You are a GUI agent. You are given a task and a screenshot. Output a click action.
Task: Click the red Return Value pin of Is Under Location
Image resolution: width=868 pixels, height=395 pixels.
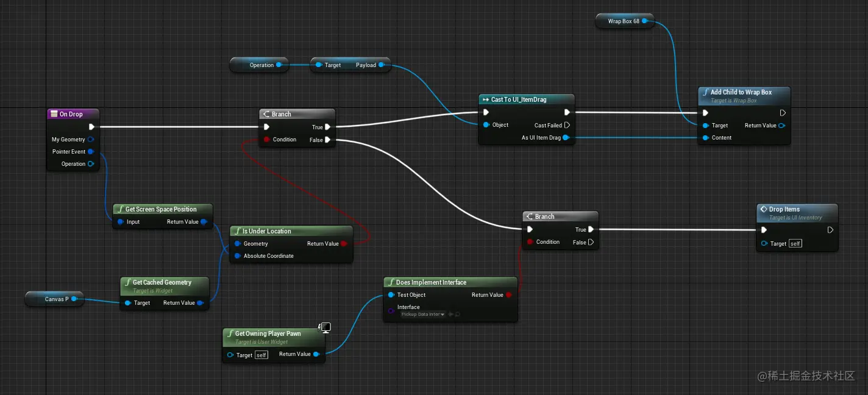[x=344, y=244]
